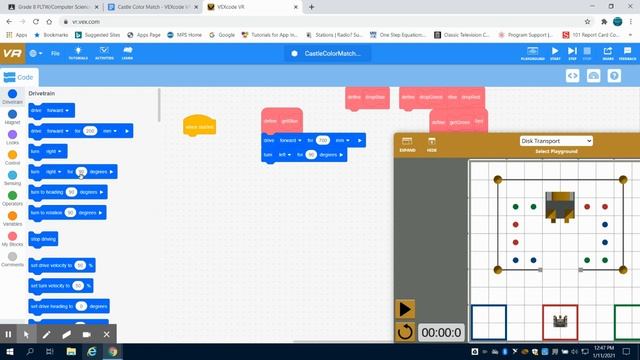Open the Learn icon in toolbar
Screen dimensions: 640x360
tap(127, 53)
